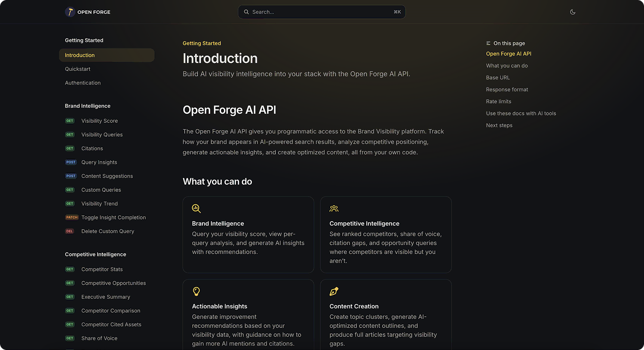Jump to Open Forge AI API section

(509, 54)
